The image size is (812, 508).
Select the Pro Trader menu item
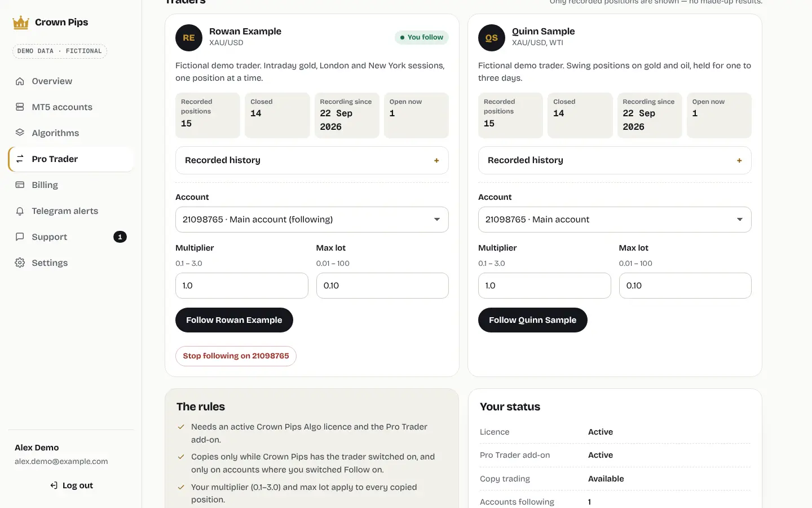pyautogui.click(x=71, y=159)
